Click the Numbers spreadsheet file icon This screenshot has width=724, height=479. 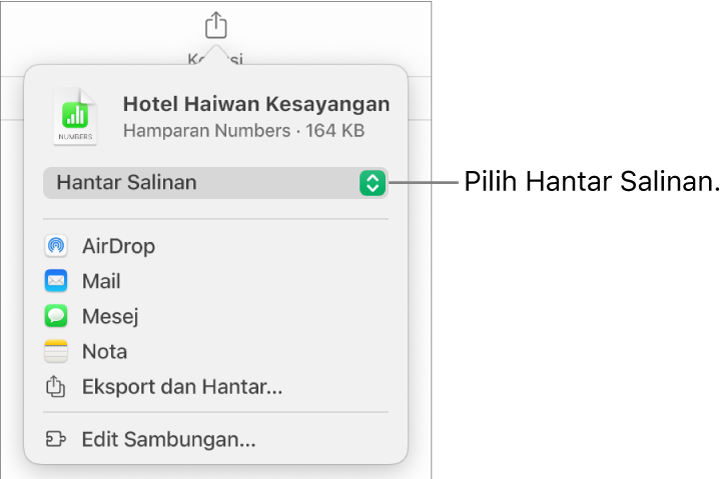(76, 117)
